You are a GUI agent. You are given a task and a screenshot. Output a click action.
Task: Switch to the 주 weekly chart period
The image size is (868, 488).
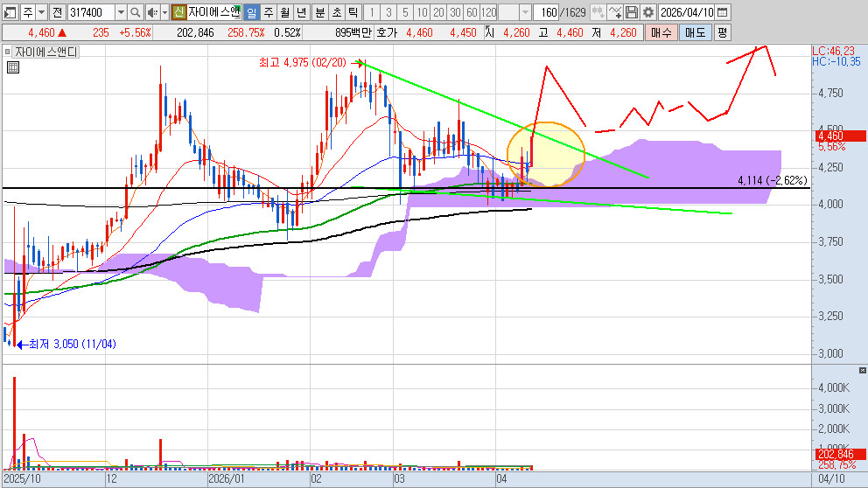269,11
